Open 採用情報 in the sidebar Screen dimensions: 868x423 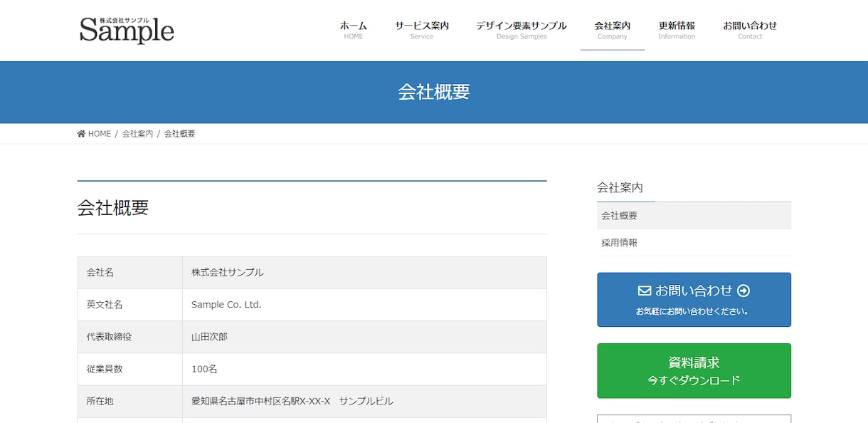point(694,243)
